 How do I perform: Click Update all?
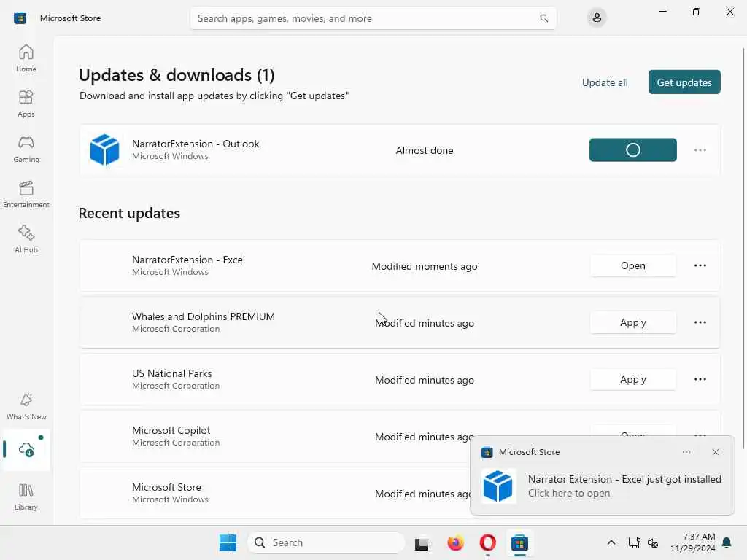pos(605,82)
